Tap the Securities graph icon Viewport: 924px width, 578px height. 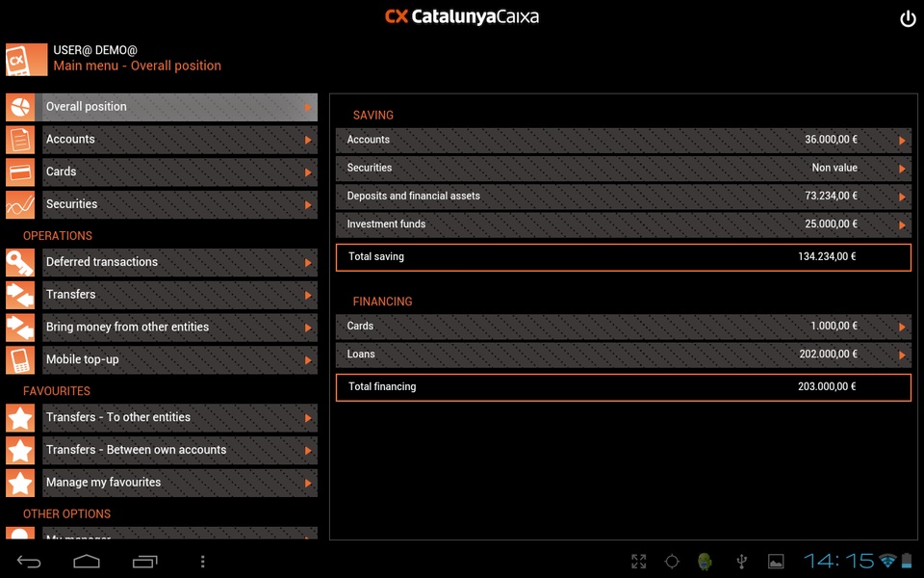point(20,204)
